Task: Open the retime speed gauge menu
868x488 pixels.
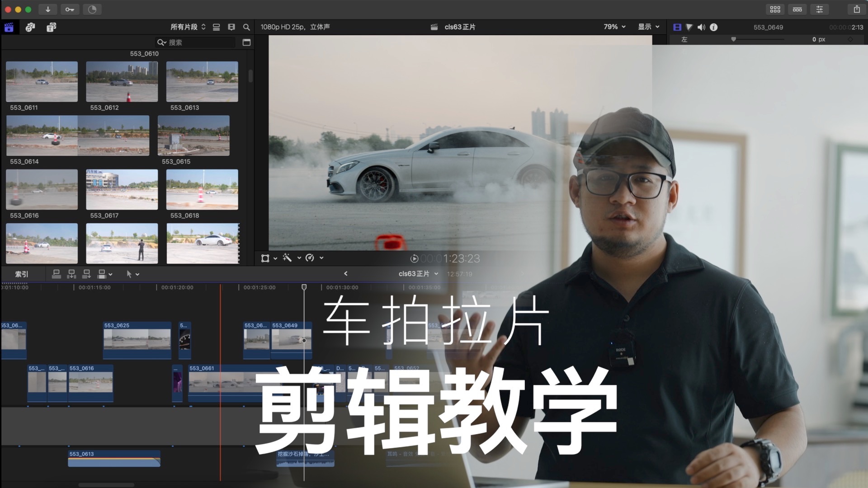Action: (314, 258)
